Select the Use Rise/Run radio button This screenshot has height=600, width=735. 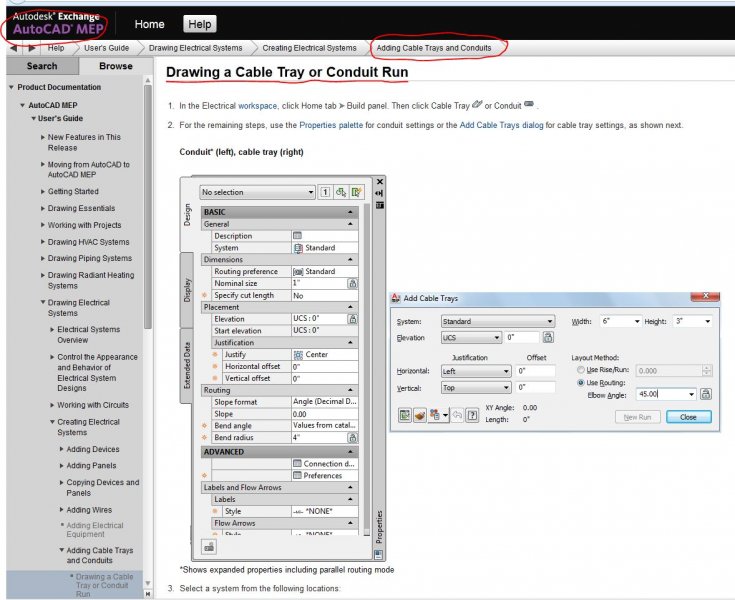(x=581, y=370)
